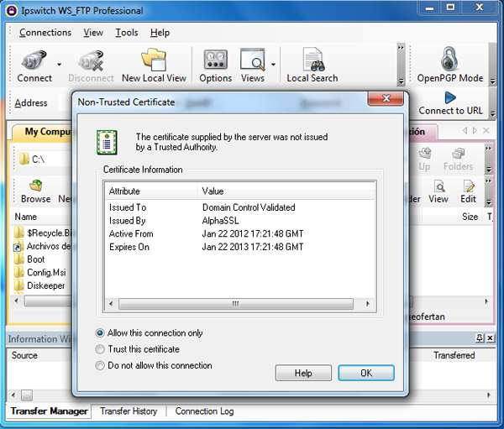The height and width of the screenshot is (429, 504).
Task: Open the Tools menu
Action: [127, 33]
